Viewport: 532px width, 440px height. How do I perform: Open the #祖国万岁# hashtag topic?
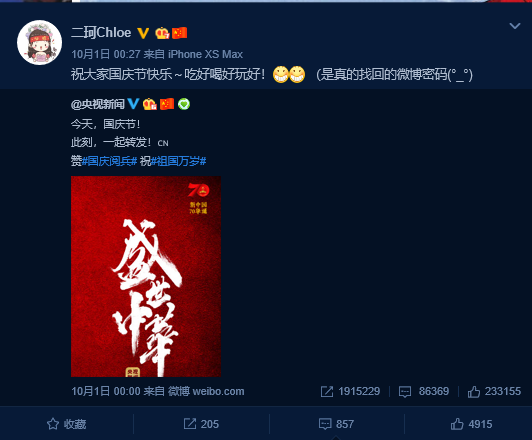coord(179,161)
